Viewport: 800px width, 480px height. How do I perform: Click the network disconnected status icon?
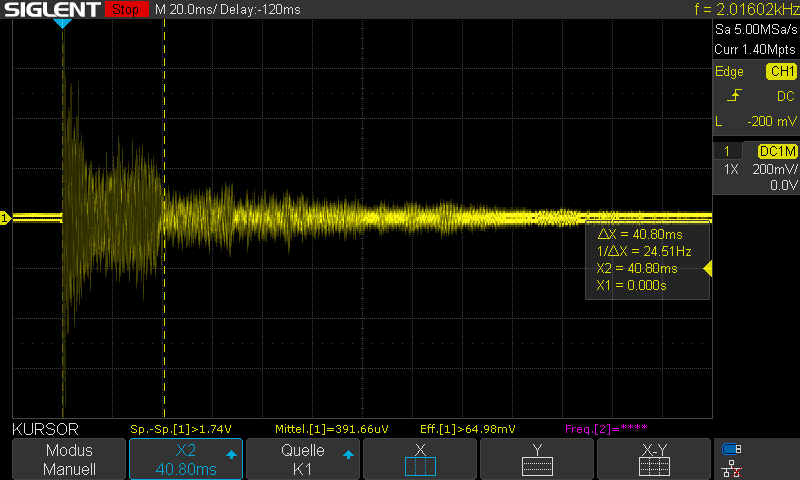click(732, 468)
